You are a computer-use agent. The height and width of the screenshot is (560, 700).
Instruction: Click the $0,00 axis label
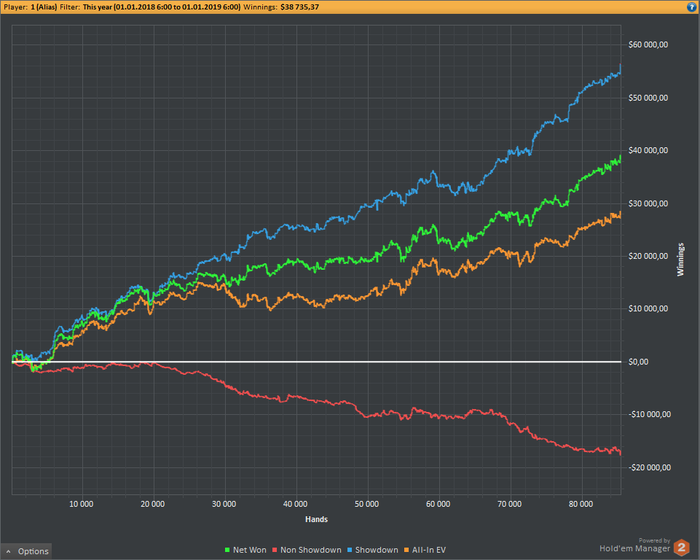tap(638, 362)
